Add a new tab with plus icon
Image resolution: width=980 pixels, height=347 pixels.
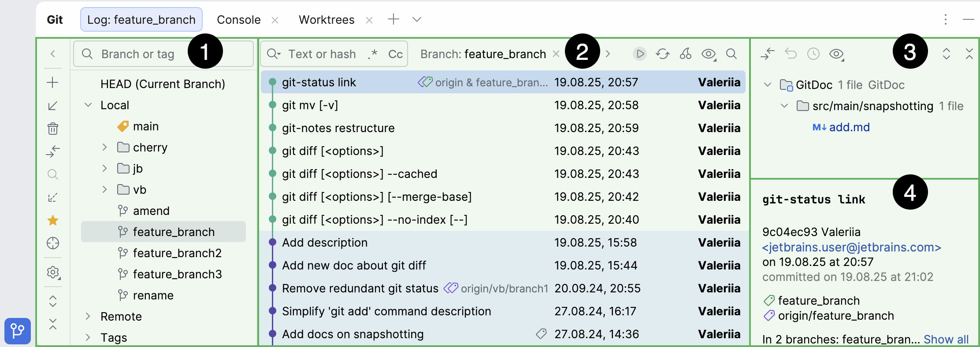click(393, 19)
